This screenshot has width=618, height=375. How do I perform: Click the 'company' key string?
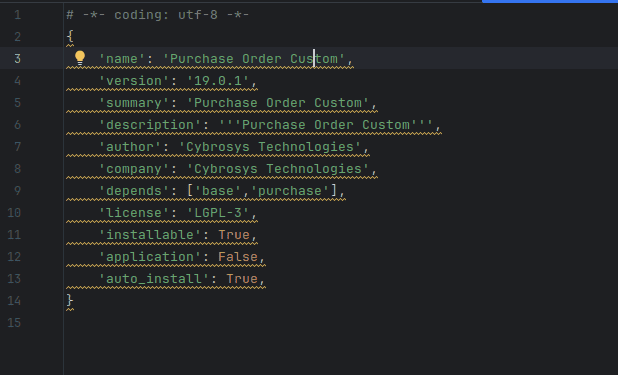pos(134,169)
